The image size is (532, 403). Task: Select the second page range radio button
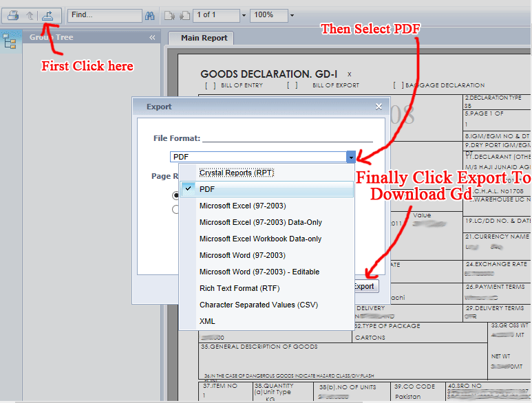coord(175,210)
